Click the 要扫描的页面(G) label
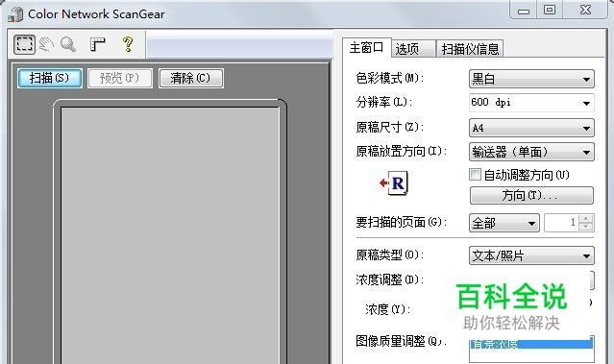The image size is (614, 364). pos(402,222)
